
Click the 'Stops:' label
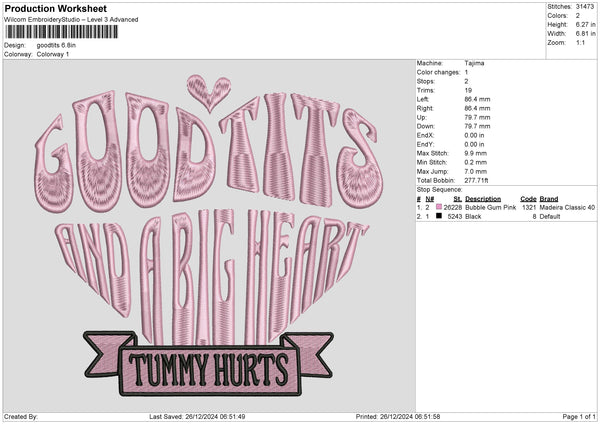(426, 81)
